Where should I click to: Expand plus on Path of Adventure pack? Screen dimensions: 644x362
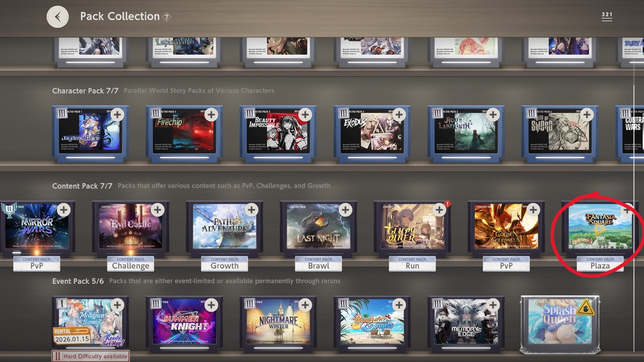(251, 210)
